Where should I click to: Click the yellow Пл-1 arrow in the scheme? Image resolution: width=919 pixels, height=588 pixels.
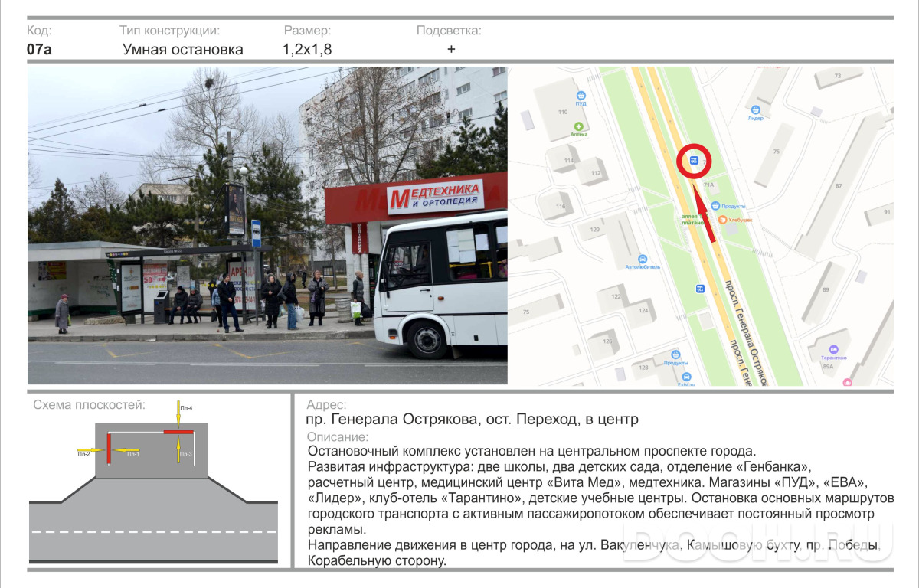(124, 449)
